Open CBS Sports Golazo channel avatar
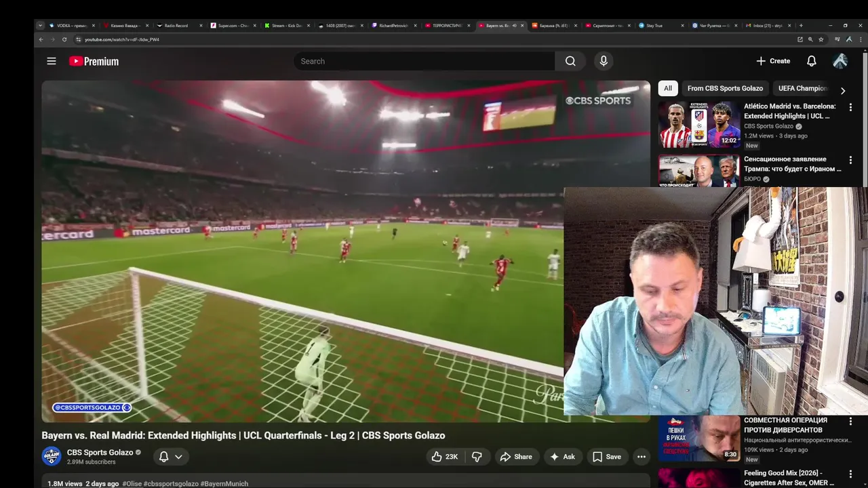 click(52, 456)
